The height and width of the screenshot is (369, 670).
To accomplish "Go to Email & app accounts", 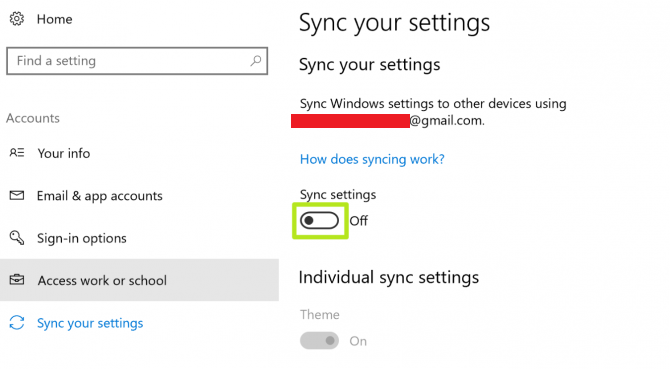I will pyautogui.click(x=100, y=196).
